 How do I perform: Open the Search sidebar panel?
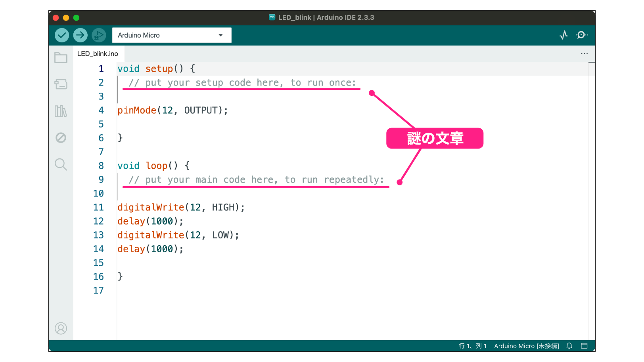(61, 164)
